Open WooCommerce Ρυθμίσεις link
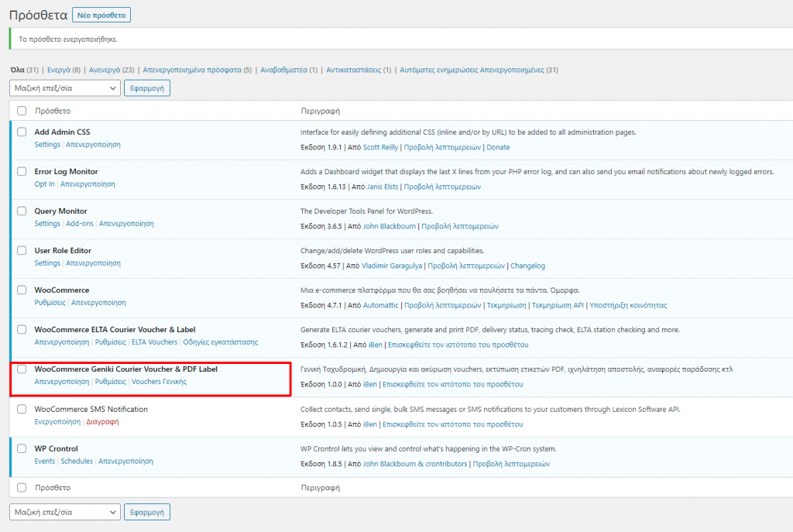Image resolution: width=793 pixels, height=532 pixels. tap(50, 303)
